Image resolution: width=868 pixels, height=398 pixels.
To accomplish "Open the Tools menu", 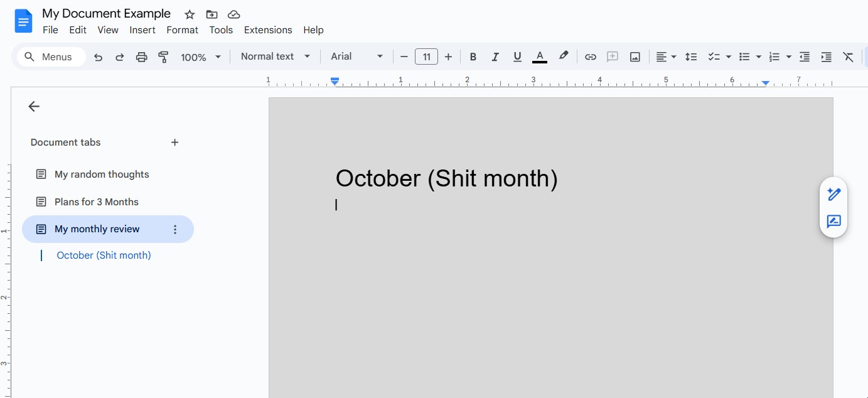I will (221, 30).
